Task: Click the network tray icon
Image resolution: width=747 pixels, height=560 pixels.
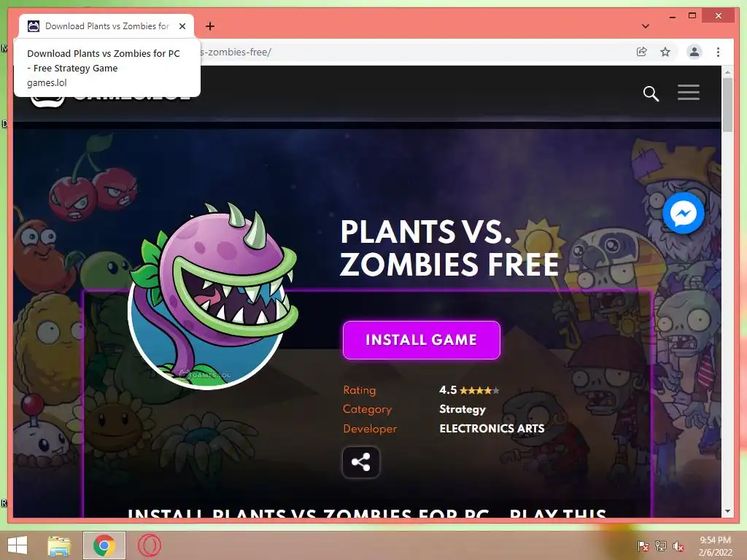Action: [x=661, y=546]
